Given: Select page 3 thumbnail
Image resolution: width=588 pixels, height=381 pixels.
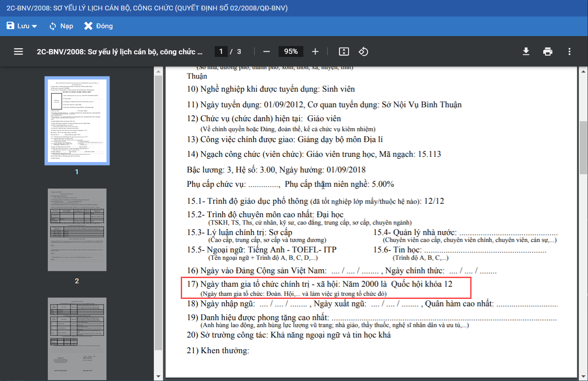Looking at the screenshot, I should point(77,338).
